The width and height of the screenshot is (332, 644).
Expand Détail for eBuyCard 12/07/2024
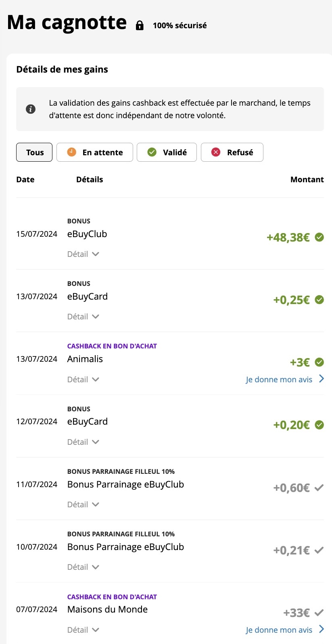pyautogui.click(x=83, y=442)
